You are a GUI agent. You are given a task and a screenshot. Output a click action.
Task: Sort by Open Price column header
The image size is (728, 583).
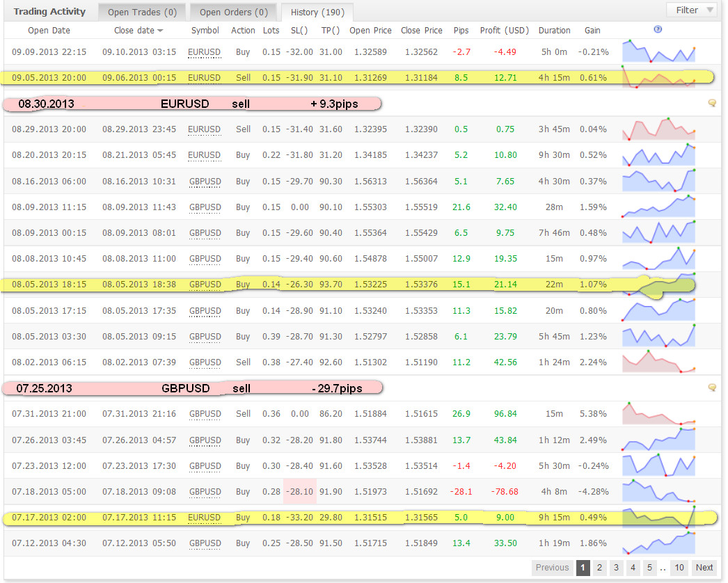370,31
